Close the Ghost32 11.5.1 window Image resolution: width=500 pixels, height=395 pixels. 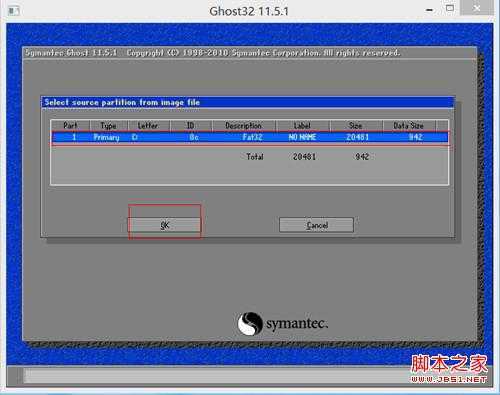pos(477,8)
